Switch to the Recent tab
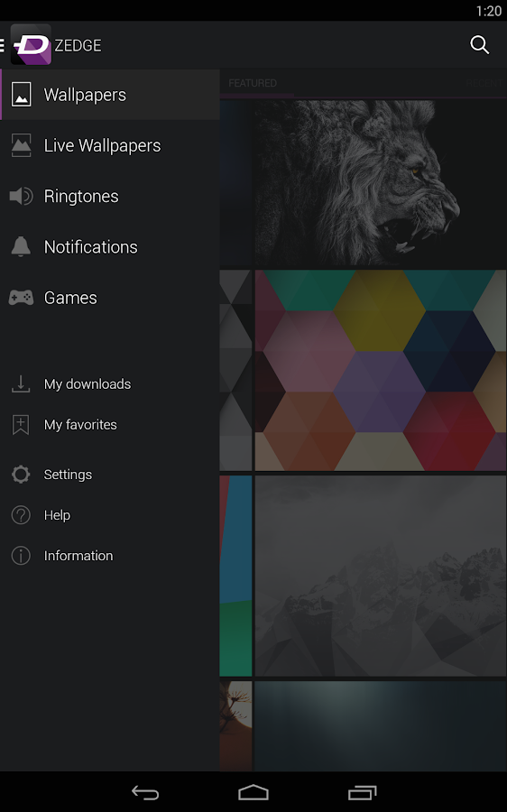507x812 pixels. [485, 83]
